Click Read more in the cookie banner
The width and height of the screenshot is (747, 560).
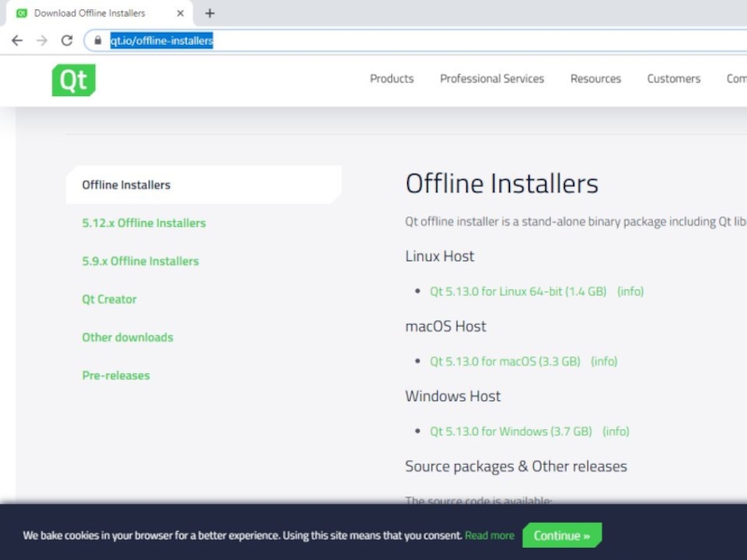(x=489, y=536)
